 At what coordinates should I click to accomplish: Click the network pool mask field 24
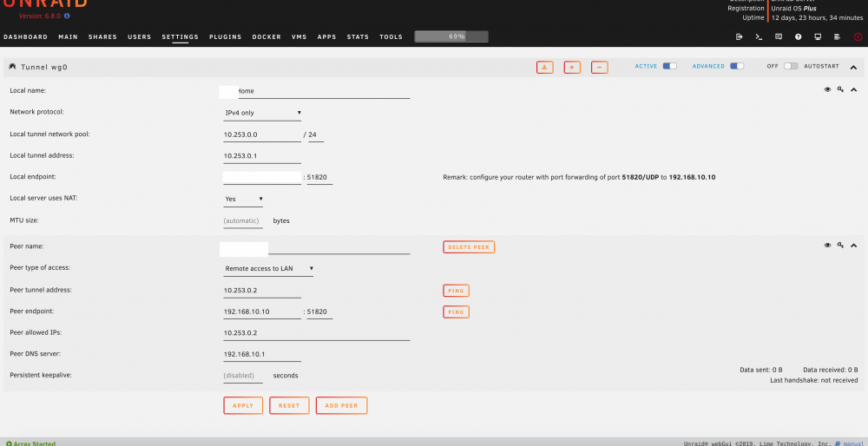[x=316, y=135]
